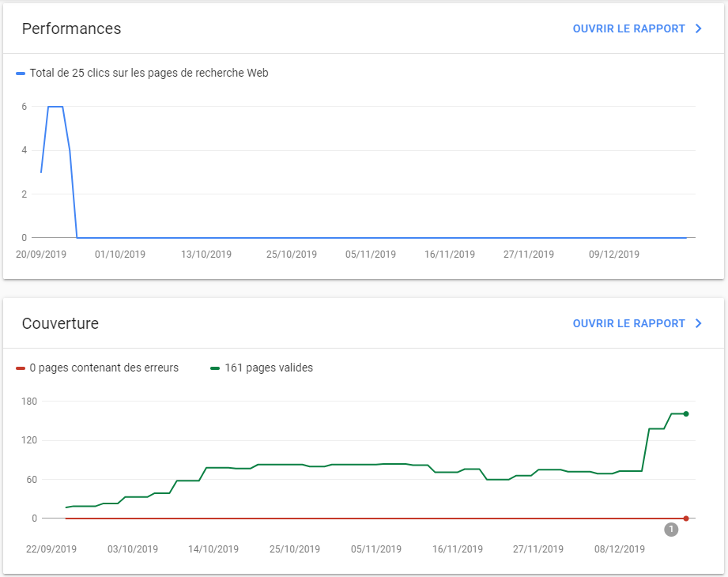
Task: Click the "Performances" card title
Action: point(71,28)
